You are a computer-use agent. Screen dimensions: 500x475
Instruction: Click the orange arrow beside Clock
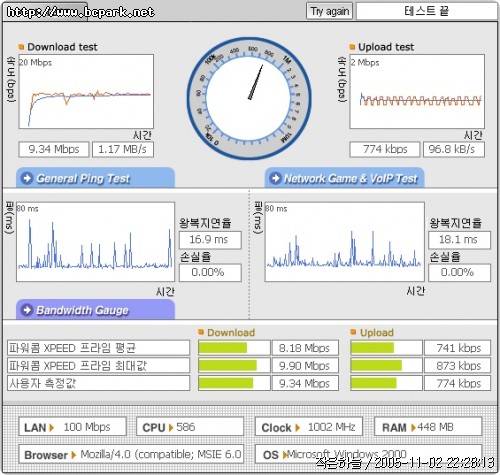pyautogui.click(x=297, y=427)
